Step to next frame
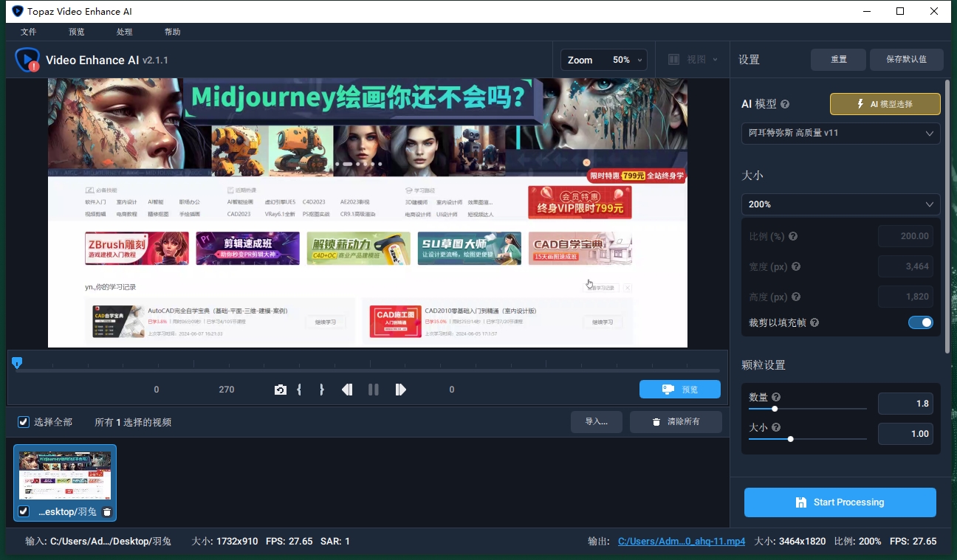The height and width of the screenshot is (560, 957). tap(400, 390)
